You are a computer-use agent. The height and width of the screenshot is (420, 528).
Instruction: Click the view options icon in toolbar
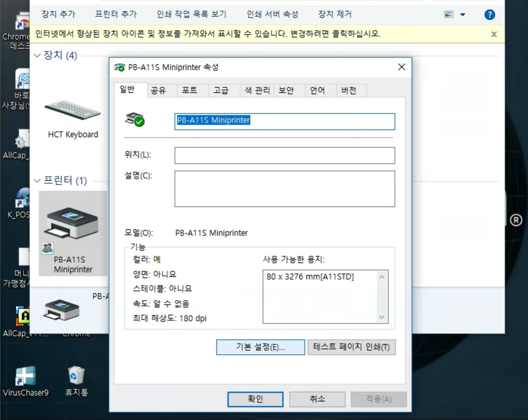point(449,14)
